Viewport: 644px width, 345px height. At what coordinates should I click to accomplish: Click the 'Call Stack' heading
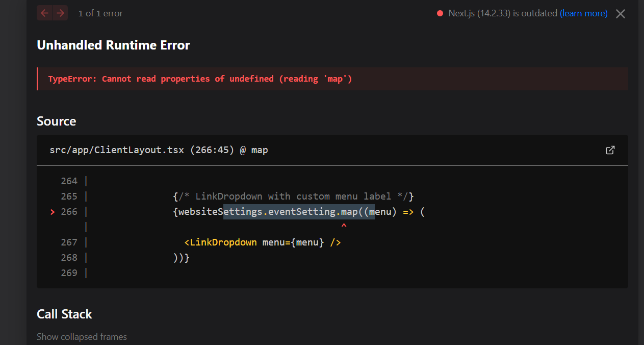click(x=64, y=314)
